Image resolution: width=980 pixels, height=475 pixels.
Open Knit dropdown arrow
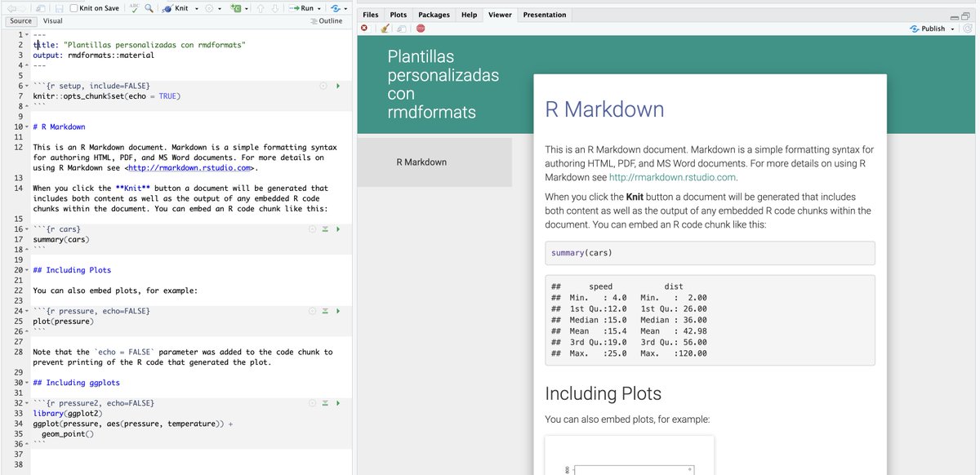[x=197, y=9]
